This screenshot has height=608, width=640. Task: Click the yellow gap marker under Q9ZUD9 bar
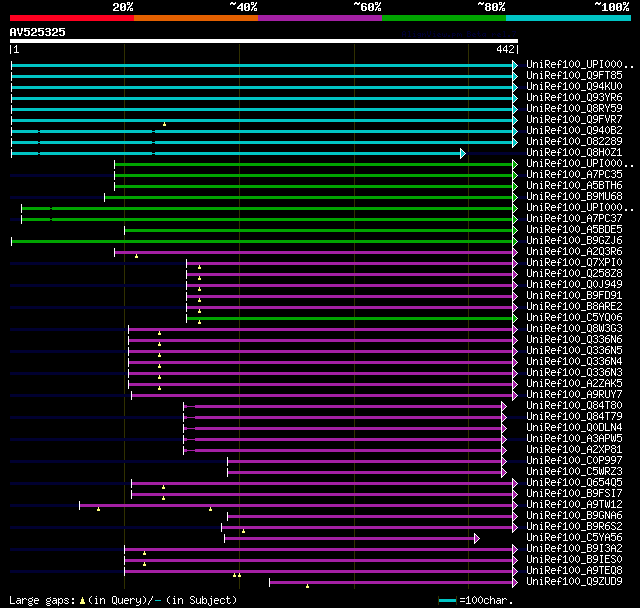[x=307, y=586]
